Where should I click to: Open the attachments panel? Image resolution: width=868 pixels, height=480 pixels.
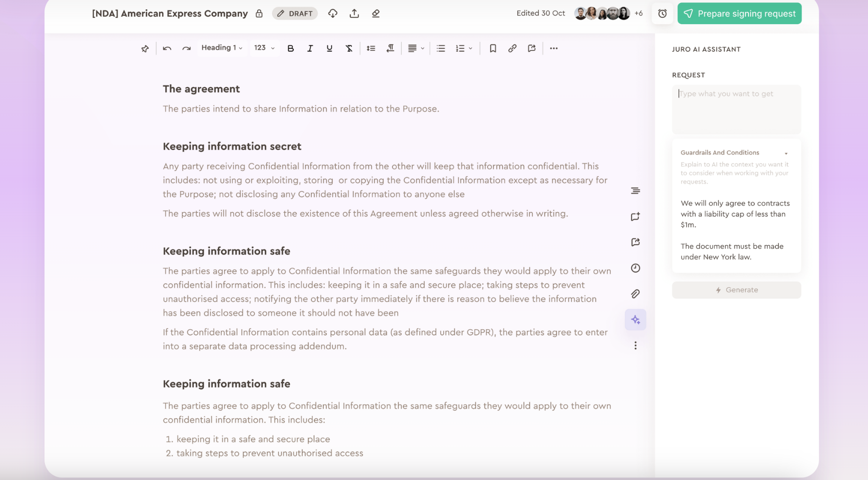pyautogui.click(x=635, y=294)
